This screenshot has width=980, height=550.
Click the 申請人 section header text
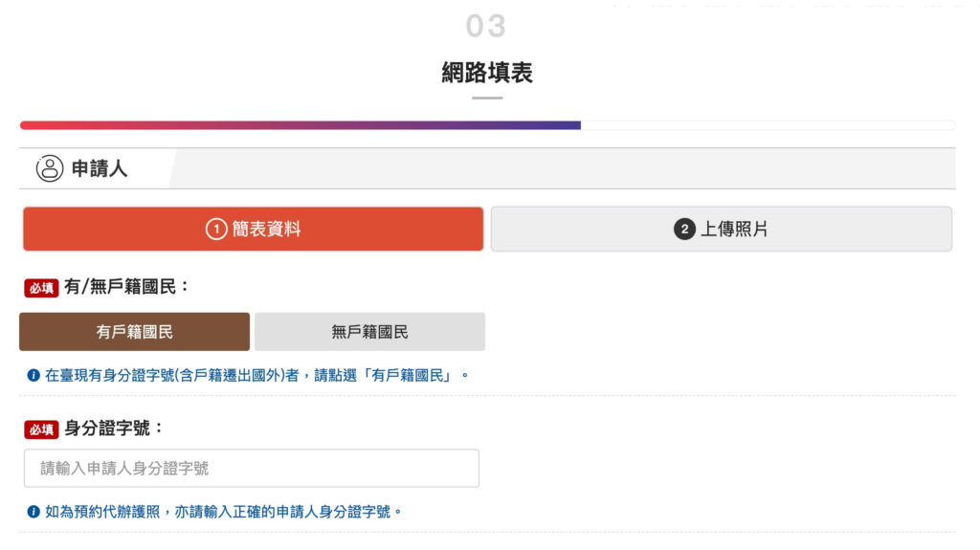[100, 169]
